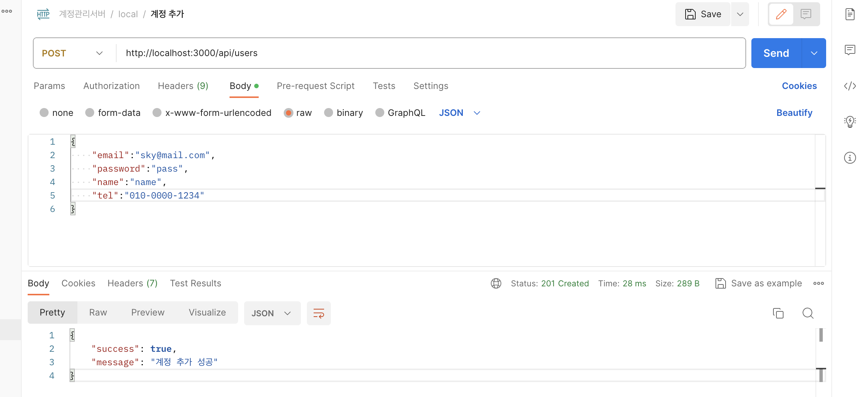
Task: Open the Params tab
Action: click(x=49, y=86)
